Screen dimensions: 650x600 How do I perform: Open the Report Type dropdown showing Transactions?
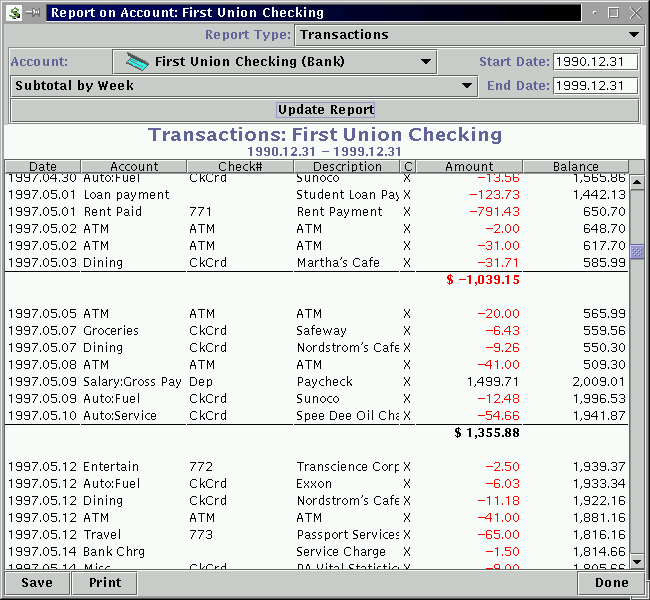pyautogui.click(x=470, y=35)
